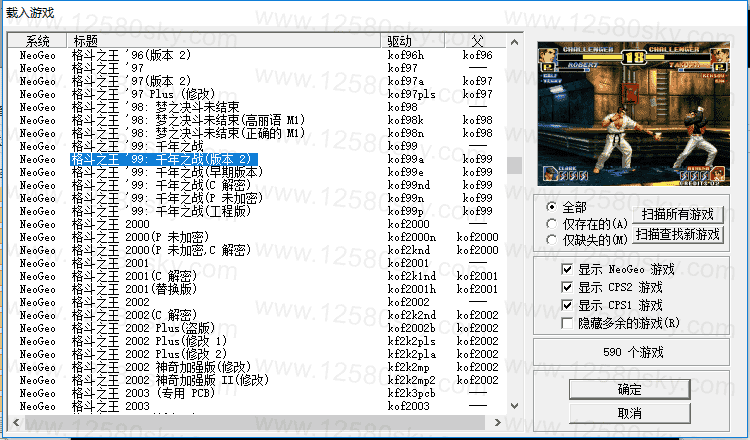Click the vertical scrollbar up arrow
750x440 pixels.
[515, 42]
